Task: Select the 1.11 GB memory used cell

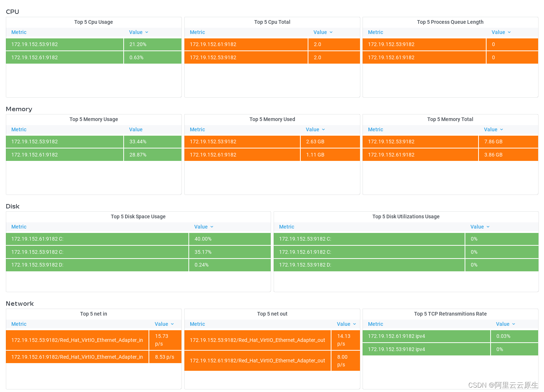Action: tap(330, 155)
